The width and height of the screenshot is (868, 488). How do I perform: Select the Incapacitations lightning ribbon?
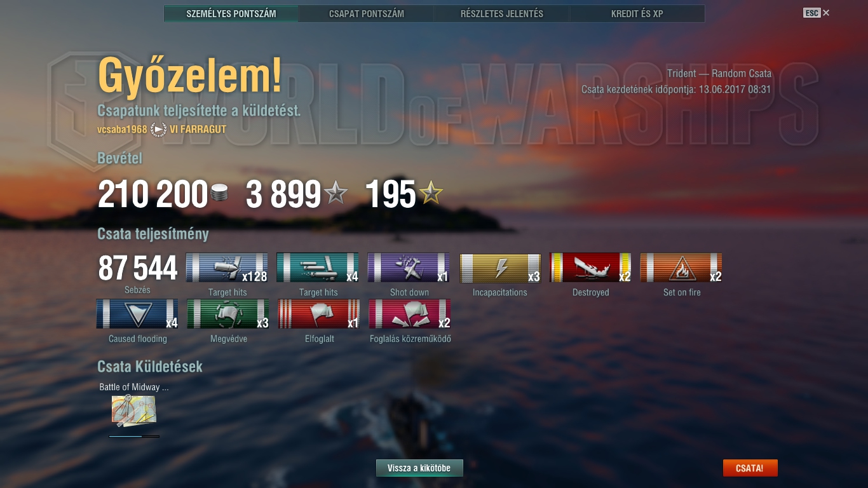tap(500, 268)
